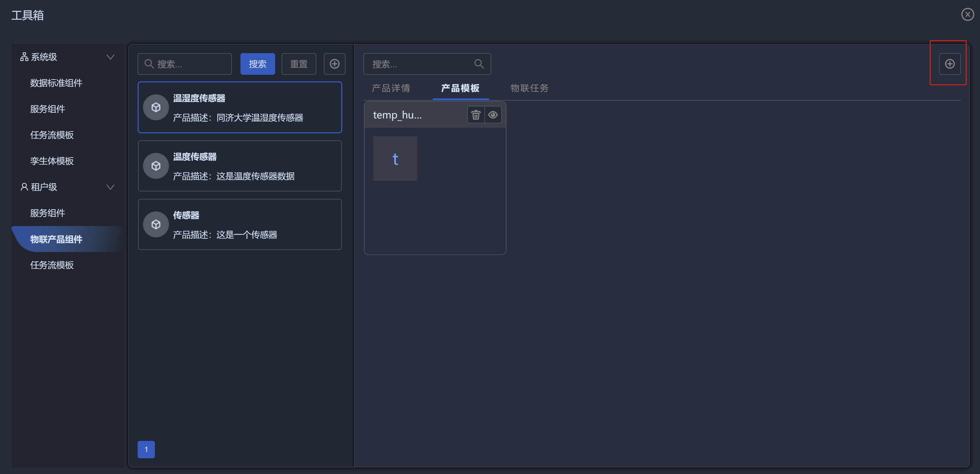Image resolution: width=980 pixels, height=474 pixels.
Task: Click the cube icon of 传感器 card
Action: [x=156, y=225]
